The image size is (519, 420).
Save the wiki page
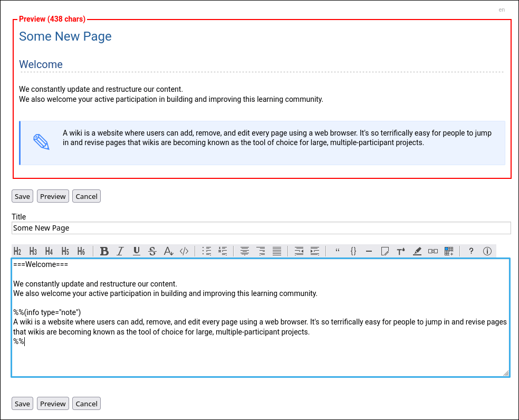[22, 196]
